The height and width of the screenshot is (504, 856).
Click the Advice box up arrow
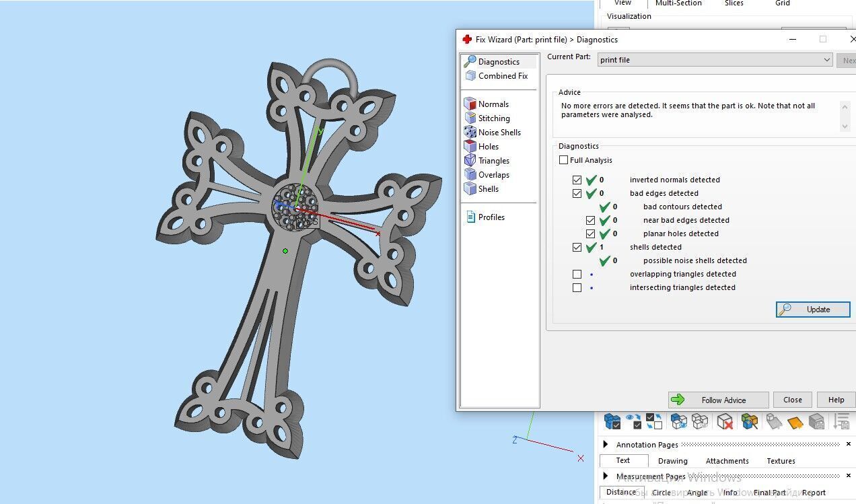coord(845,106)
